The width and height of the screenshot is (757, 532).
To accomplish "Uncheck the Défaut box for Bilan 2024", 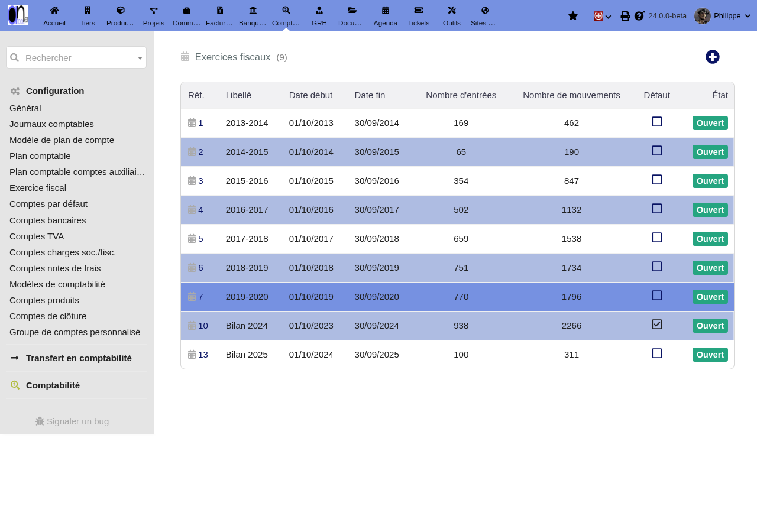I will pyautogui.click(x=657, y=325).
